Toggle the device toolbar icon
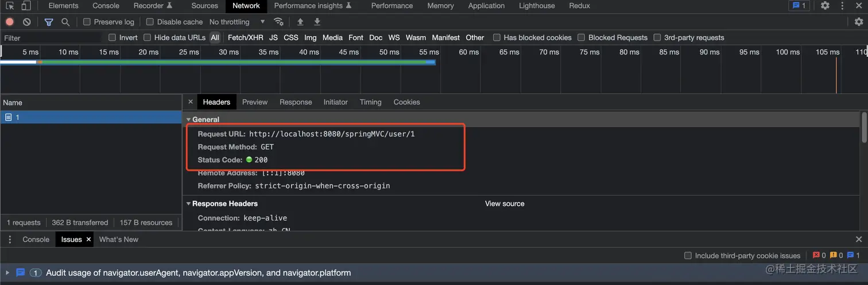This screenshot has height=285, width=868. (26, 6)
